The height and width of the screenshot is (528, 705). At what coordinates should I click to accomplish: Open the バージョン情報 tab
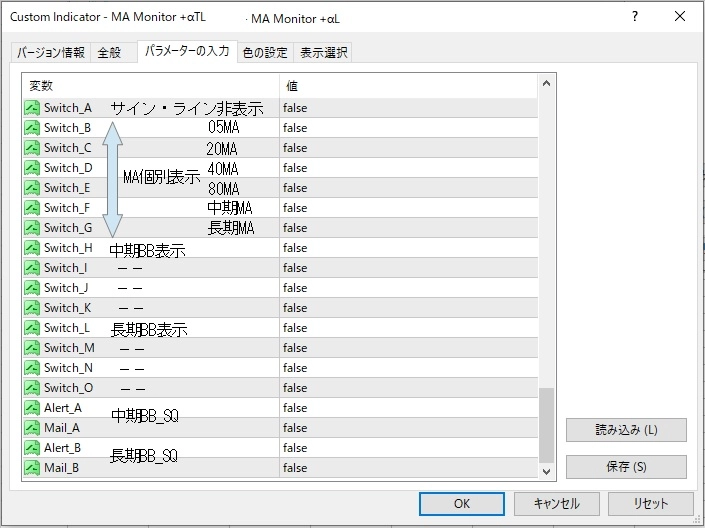[51, 53]
